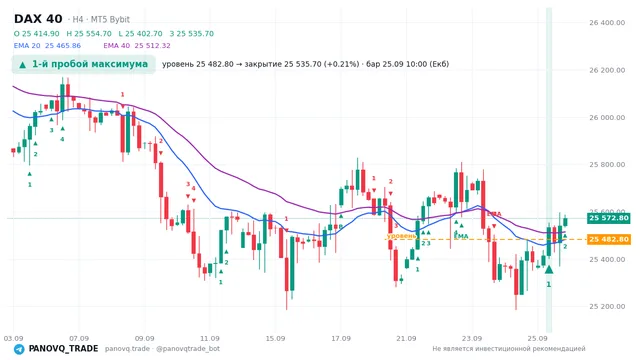
Task: Click the 26 000.00 price axis label
Action: tap(607, 117)
